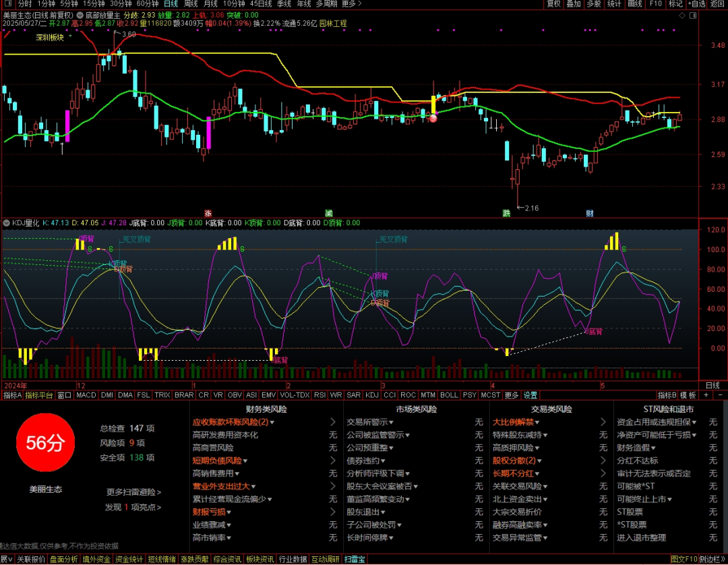Toggle the 窗口 window option

click(65, 395)
